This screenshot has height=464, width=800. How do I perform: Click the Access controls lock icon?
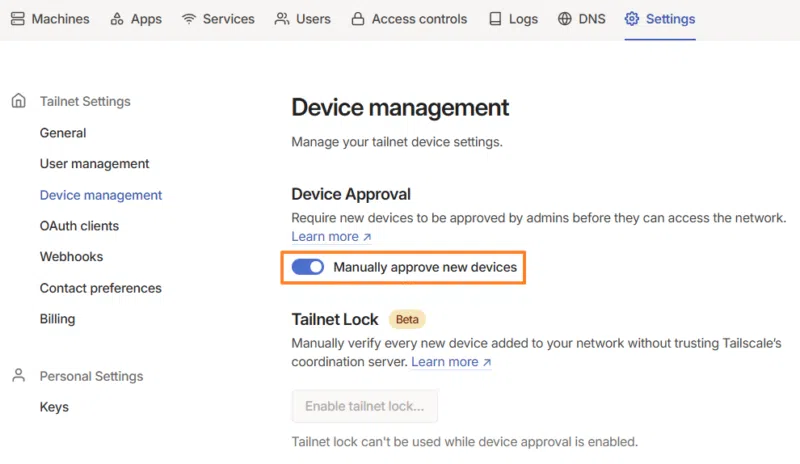358,19
